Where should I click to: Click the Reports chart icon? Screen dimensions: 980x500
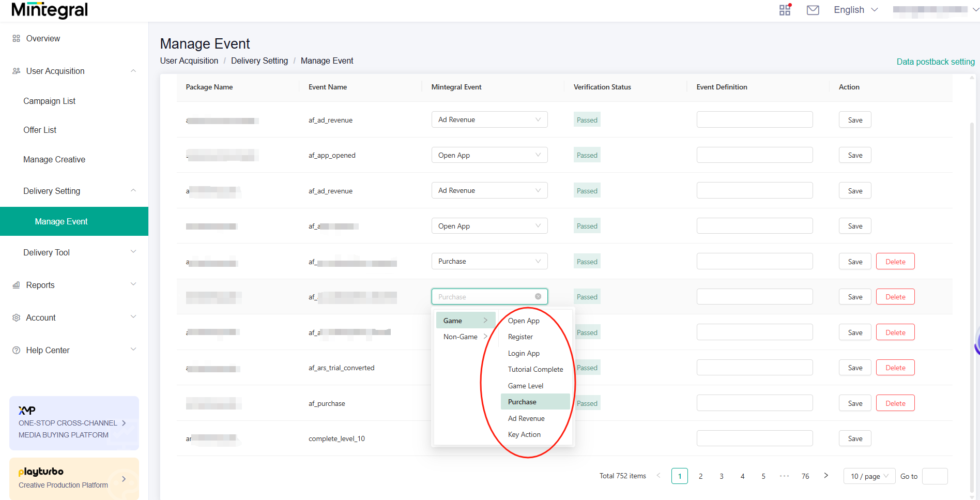click(x=16, y=285)
